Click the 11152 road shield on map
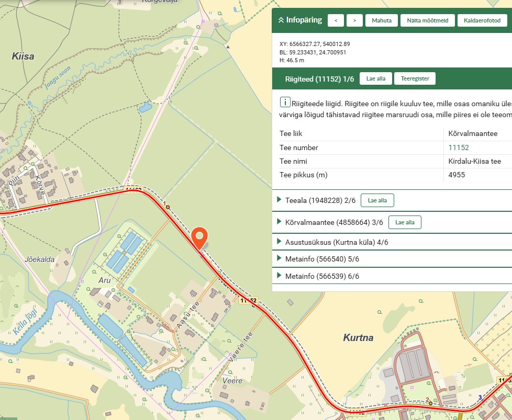Image resolution: width=512 pixels, height=420 pixels. point(249,301)
